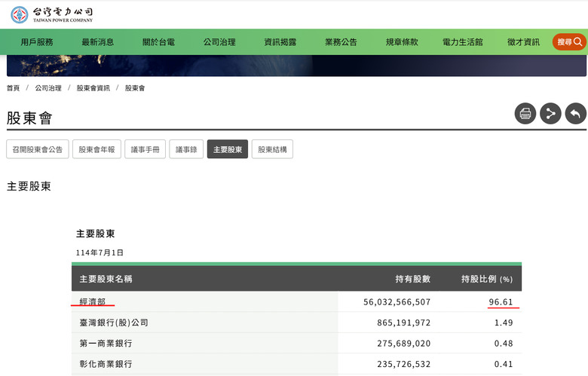Select the 96.61 percentage cell

click(x=501, y=301)
